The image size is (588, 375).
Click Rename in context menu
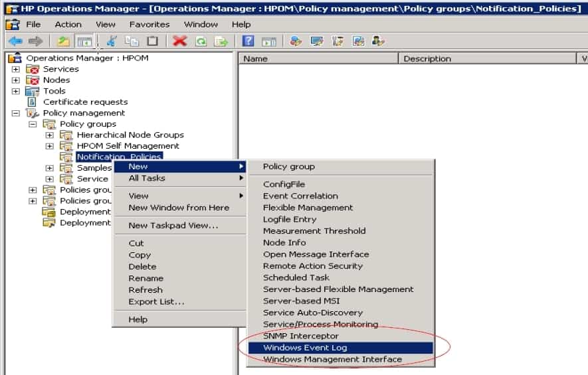180,278
